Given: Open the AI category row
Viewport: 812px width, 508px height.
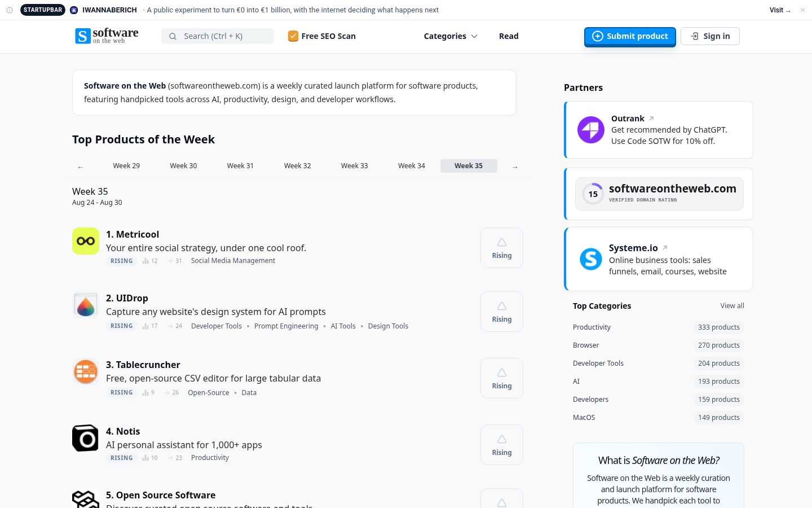Looking at the screenshot, I should (659, 382).
